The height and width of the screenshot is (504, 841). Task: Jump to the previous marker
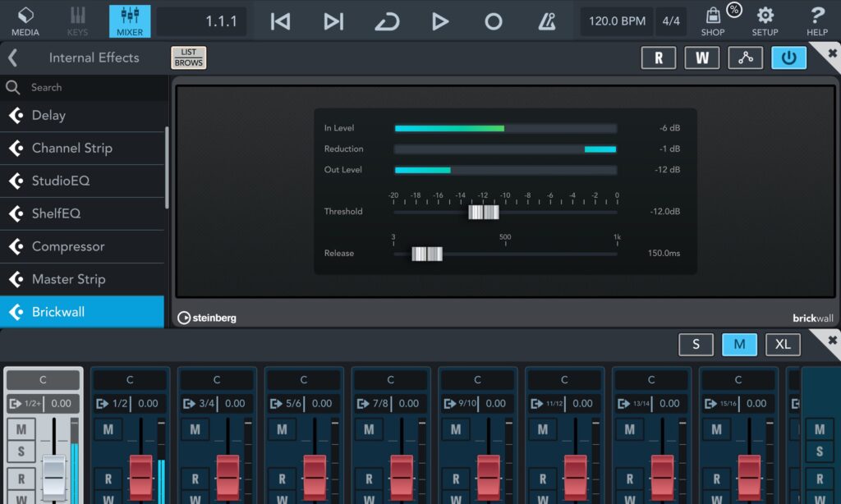280,21
